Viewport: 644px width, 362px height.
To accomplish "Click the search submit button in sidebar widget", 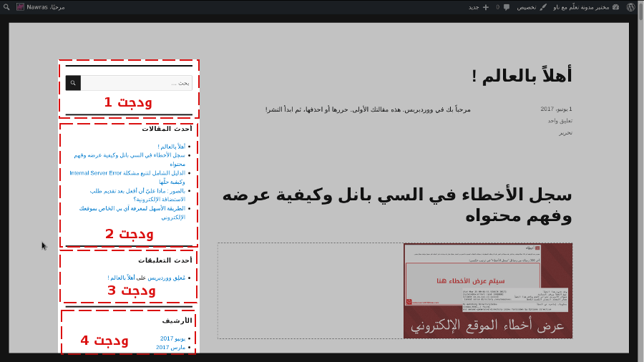I will pos(73,83).
